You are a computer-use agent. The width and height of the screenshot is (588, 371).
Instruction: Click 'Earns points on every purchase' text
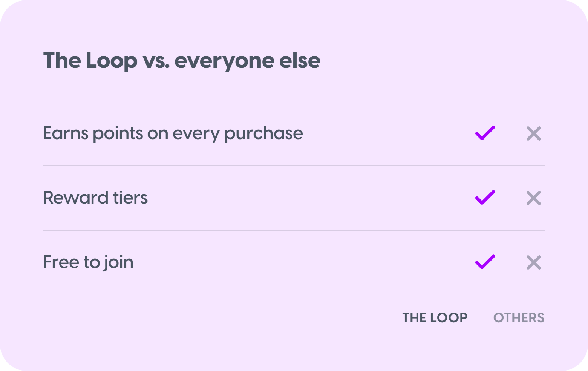coord(173,134)
